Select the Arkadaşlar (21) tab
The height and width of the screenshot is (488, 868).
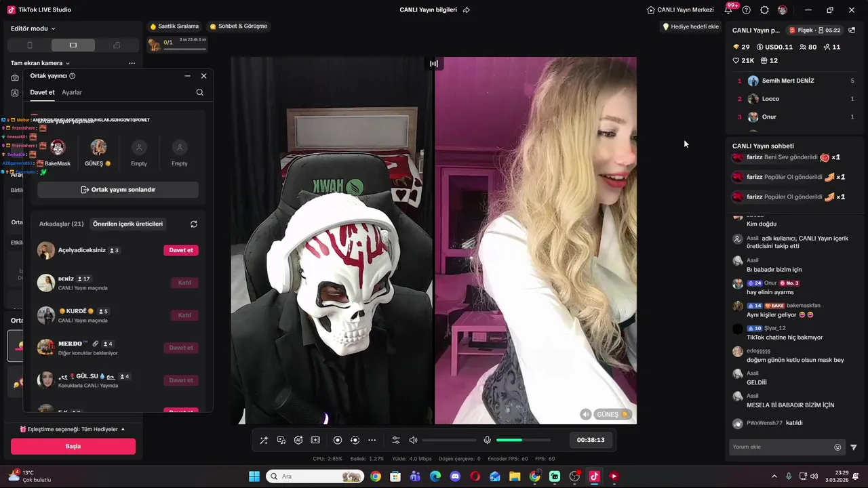pyautogui.click(x=61, y=224)
